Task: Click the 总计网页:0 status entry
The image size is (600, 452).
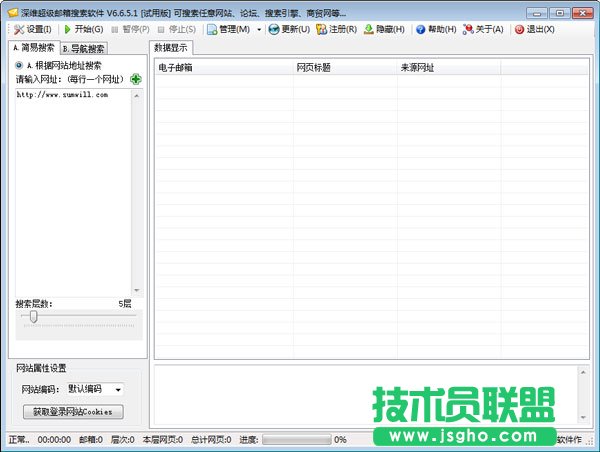Action: (211, 440)
